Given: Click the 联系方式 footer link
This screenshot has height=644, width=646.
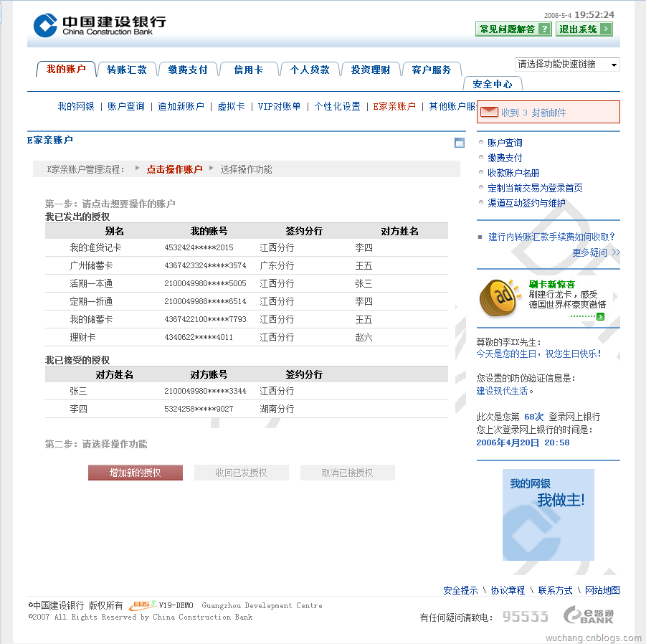Looking at the screenshot, I should (555, 590).
